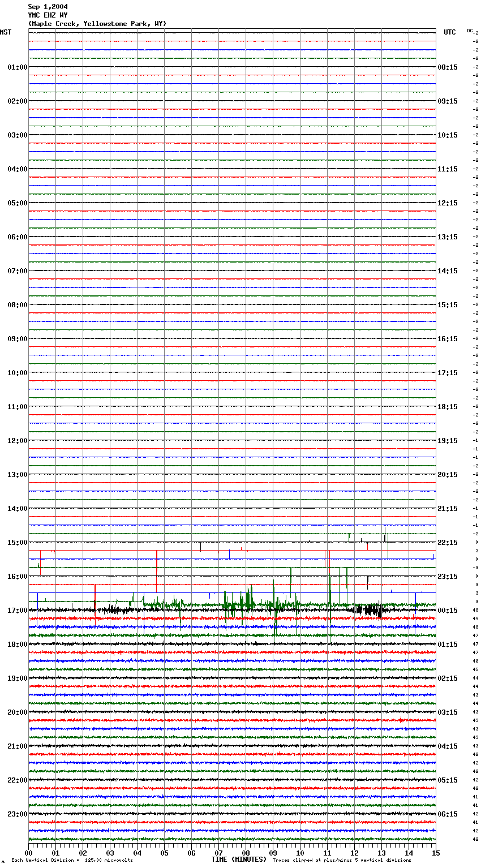Click the 19:15 UTC time label
The width and height of the screenshot is (481, 868).
click(x=448, y=441)
